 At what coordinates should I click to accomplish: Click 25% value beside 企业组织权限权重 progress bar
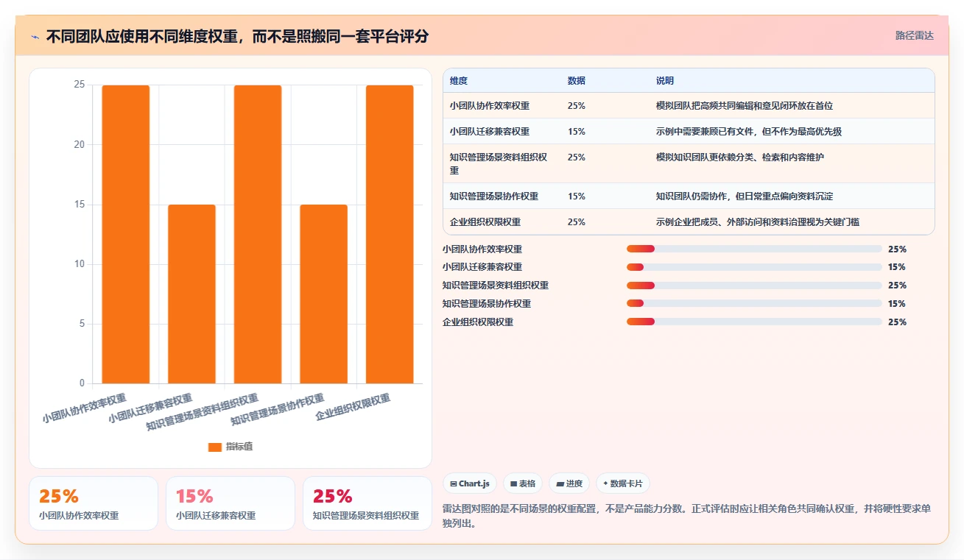click(x=897, y=322)
